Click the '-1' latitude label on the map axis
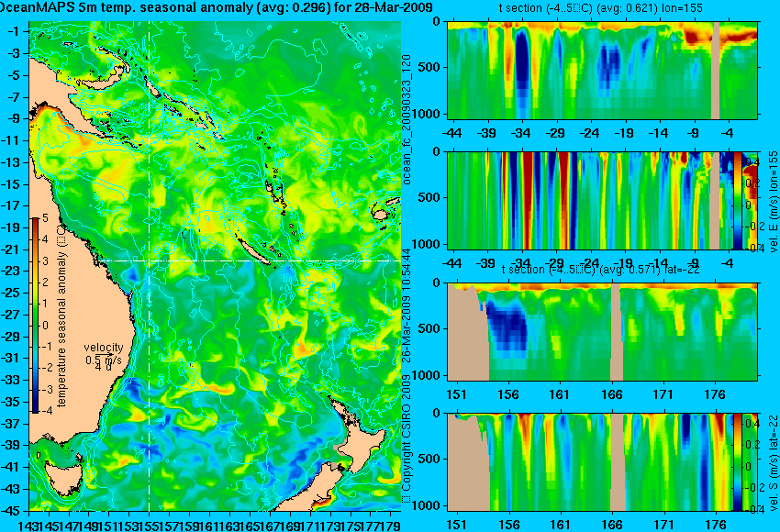Viewport: 780px width, 532px height. pos(13,31)
